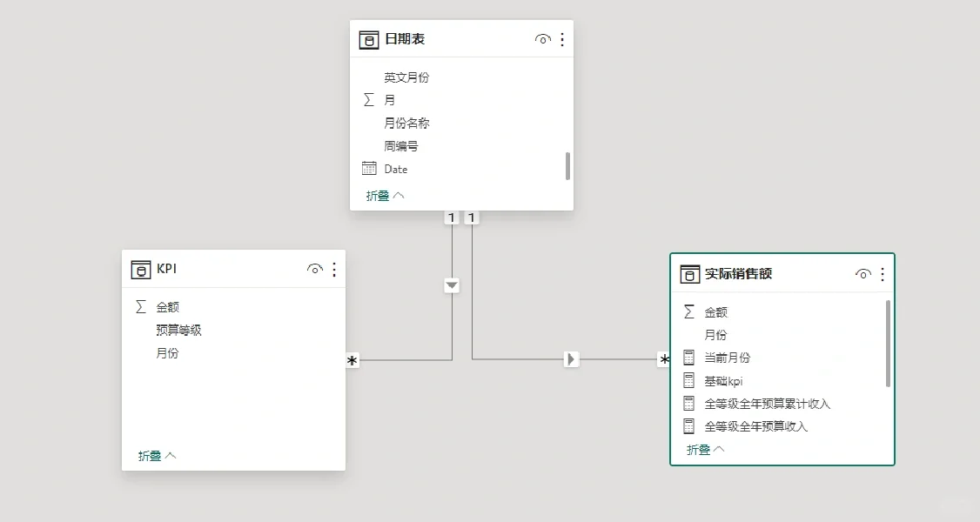Click the measure icon beside 基础kpi
The height and width of the screenshot is (522, 980).
pyautogui.click(x=689, y=380)
